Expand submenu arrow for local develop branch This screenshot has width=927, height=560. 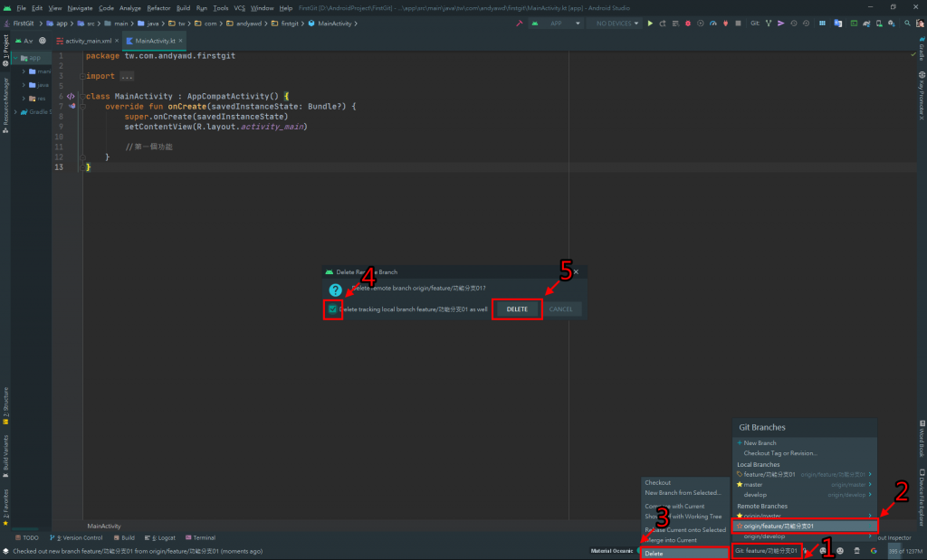870,495
